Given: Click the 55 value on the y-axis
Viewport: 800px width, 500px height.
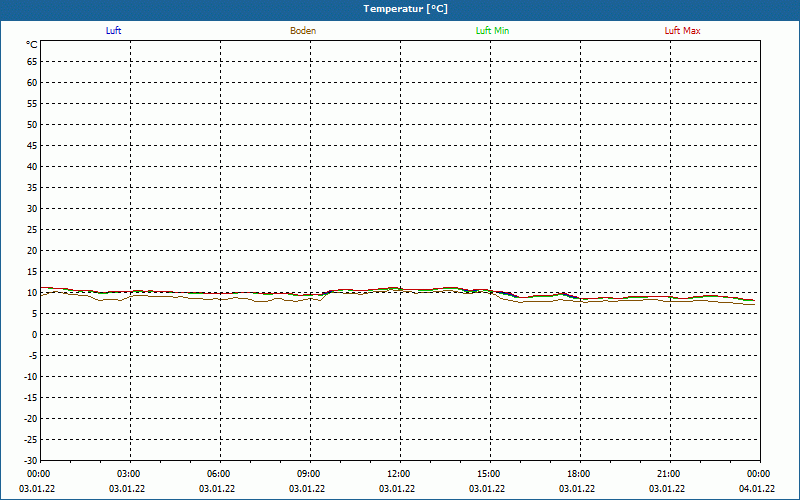Looking at the screenshot, I should click(x=32, y=104).
